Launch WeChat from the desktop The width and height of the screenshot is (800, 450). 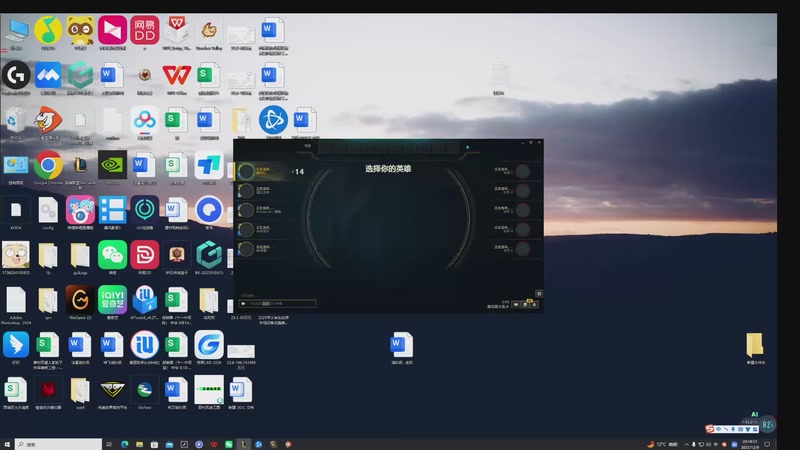point(113,255)
